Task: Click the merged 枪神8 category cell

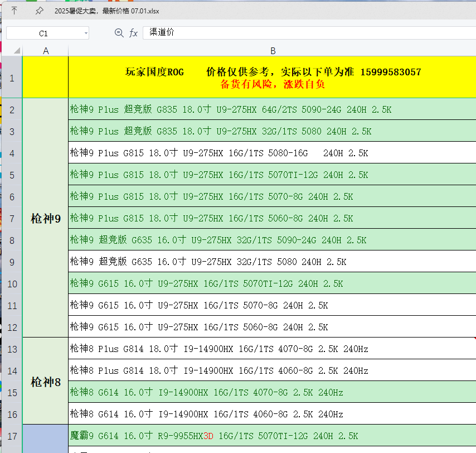Action: click(46, 381)
